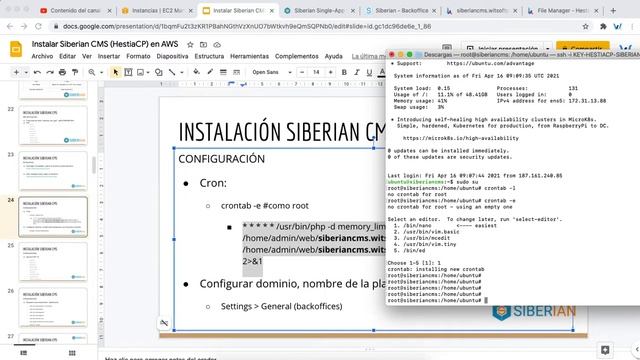Switch to grid view icon
640x360 pixels.
72,353
